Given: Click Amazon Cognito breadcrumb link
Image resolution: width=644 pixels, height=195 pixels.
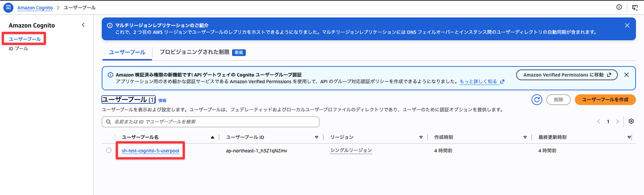Looking at the screenshot, I should pos(35,8).
